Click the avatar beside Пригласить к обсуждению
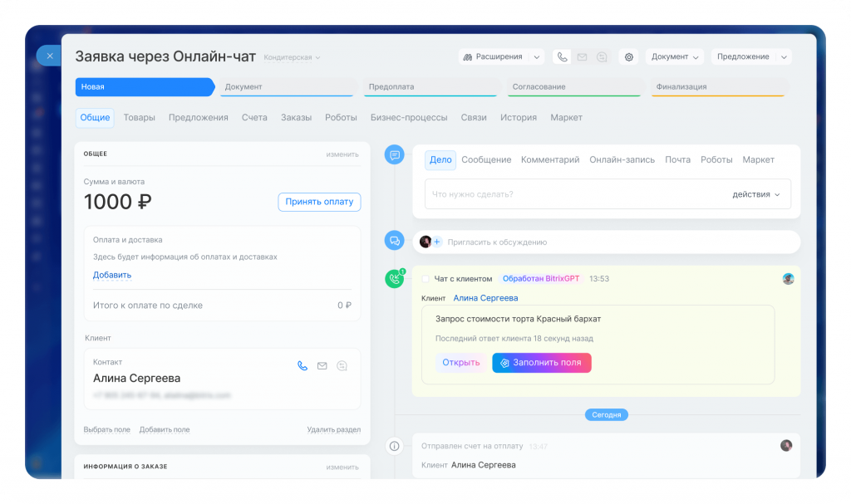Viewport: 851px width, 504px height. (x=425, y=242)
